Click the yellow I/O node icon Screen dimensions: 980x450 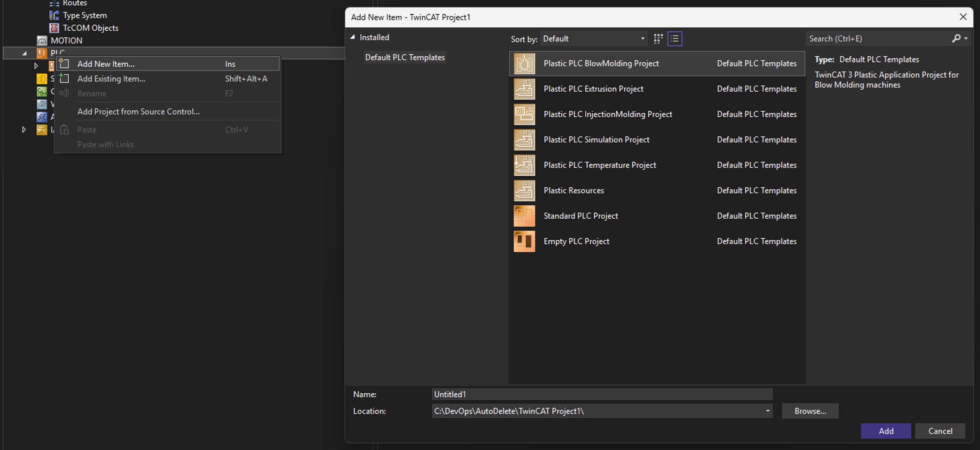coord(42,130)
